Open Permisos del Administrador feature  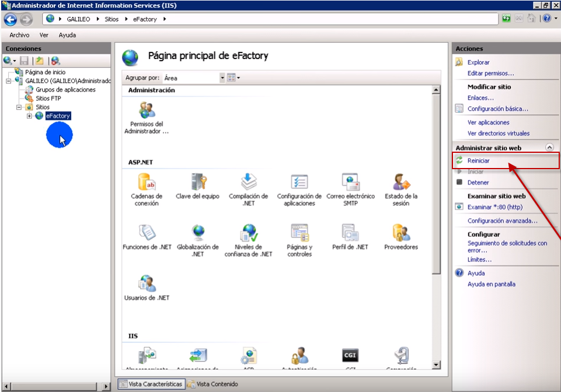[147, 117]
